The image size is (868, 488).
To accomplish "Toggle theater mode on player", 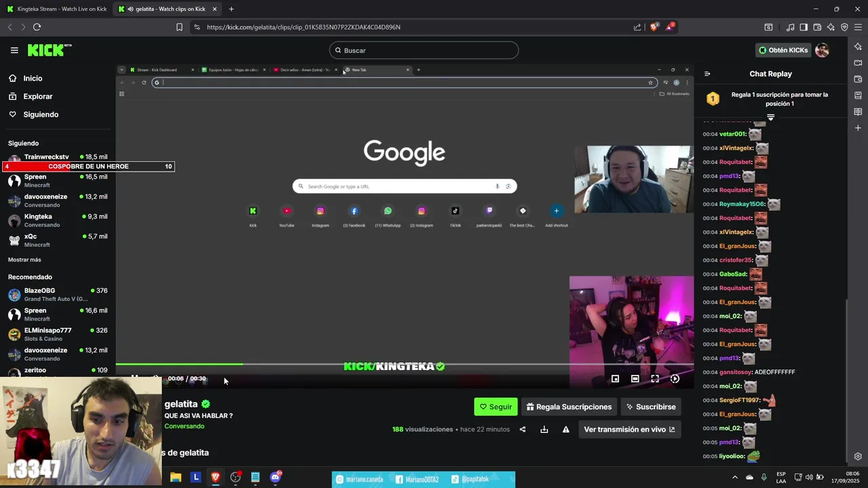I will point(635,379).
